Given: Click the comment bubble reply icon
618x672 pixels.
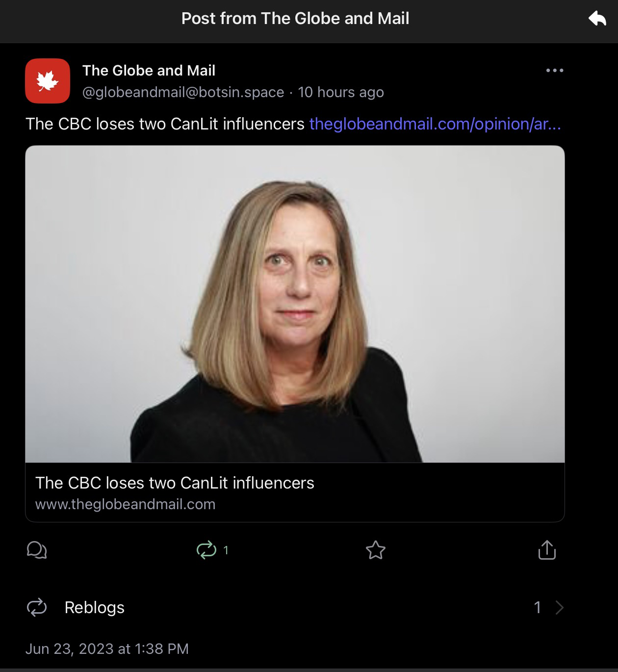Looking at the screenshot, I should pyautogui.click(x=37, y=550).
